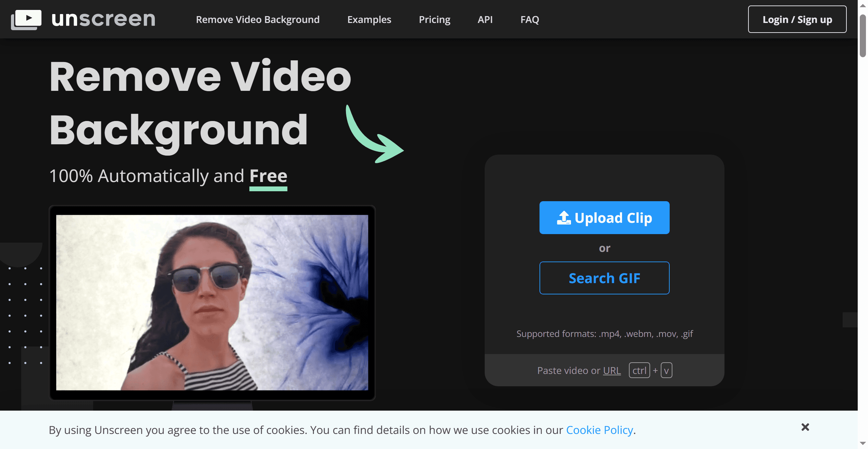The width and height of the screenshot is (868, 449).
Task: Click the demo video preview thumbnail
Action: coord(212,302)
